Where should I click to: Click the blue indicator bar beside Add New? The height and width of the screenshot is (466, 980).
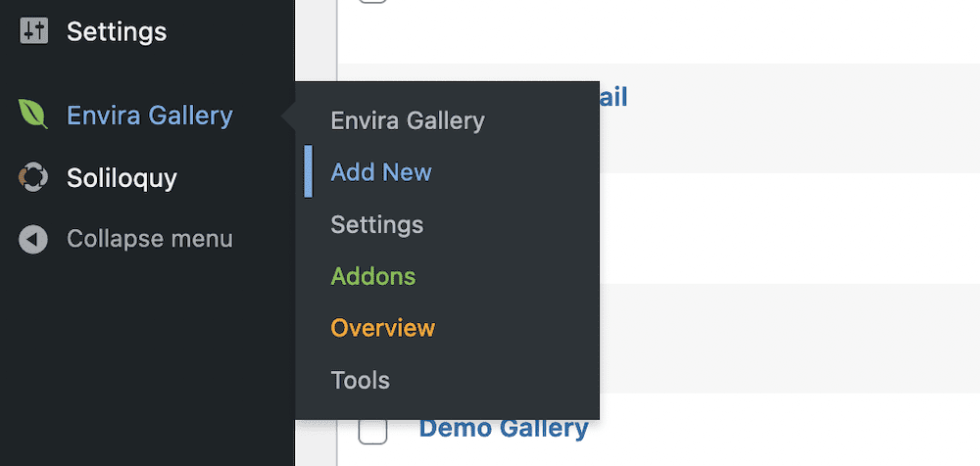click(308, 171)
